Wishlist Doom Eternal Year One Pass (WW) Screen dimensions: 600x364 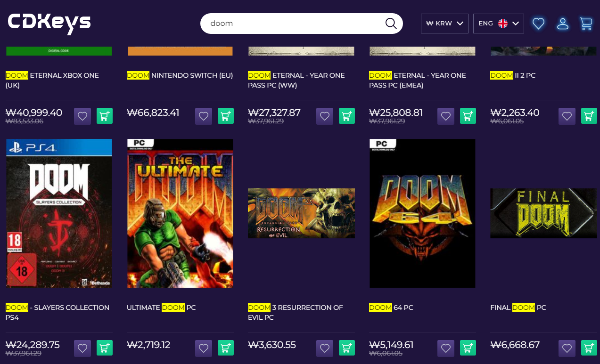[x=325, y=116]
